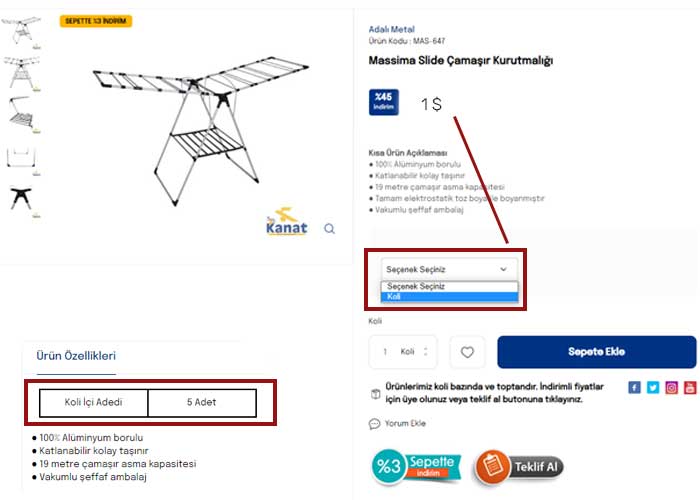
Task: Select first drying rack thumbnail
Action: [22, 32]
